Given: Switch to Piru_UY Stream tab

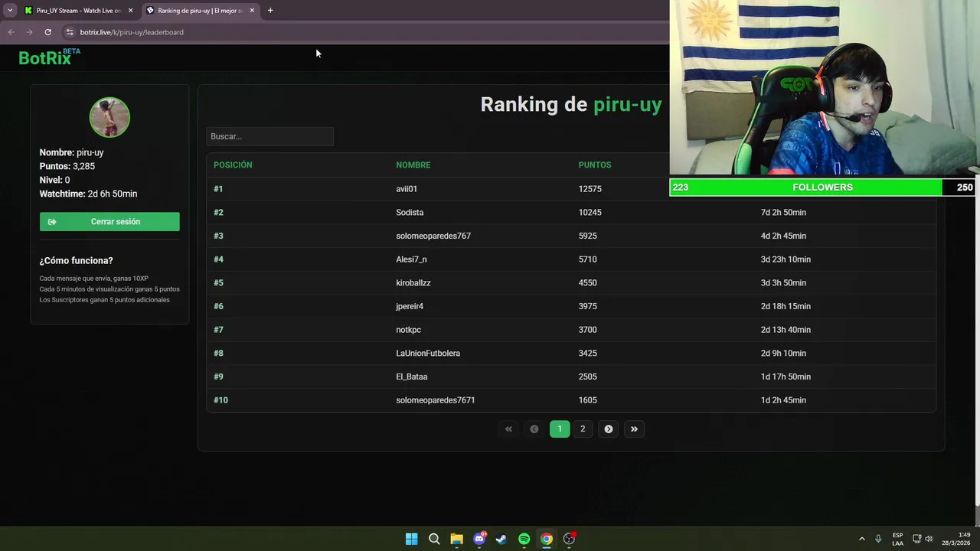Looking at the screenshot, I should (x=78, y=11).
